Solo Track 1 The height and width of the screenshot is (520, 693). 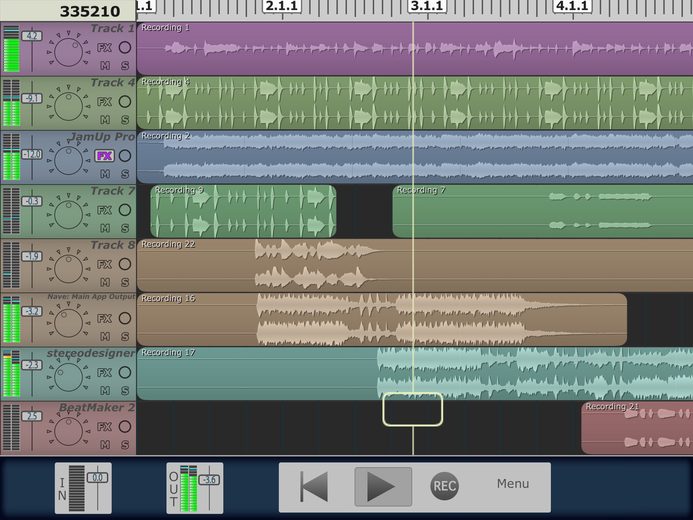[125, 66]
